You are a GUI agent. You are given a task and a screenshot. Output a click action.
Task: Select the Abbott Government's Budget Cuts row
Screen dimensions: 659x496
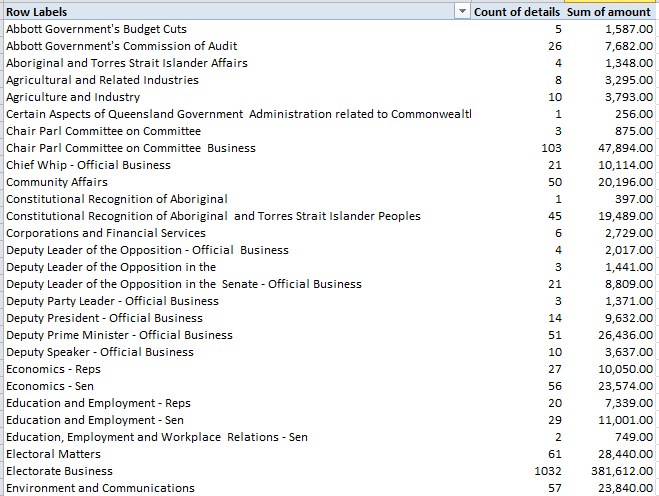[96, 29]
